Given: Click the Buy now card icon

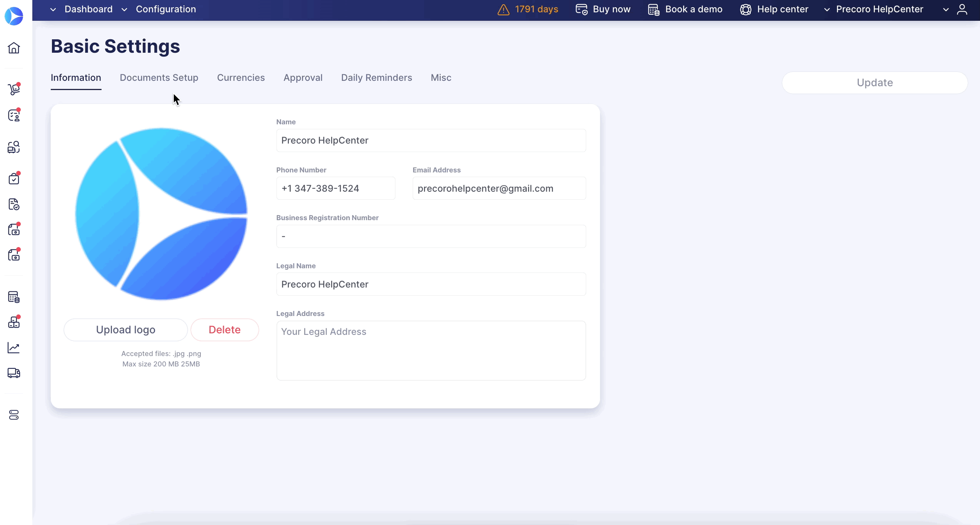Looking at the screenshot, I should point(582,9).
